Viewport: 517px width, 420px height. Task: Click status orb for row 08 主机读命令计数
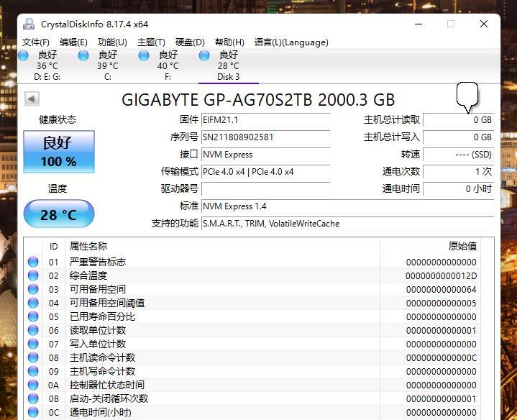pos(33,357)
